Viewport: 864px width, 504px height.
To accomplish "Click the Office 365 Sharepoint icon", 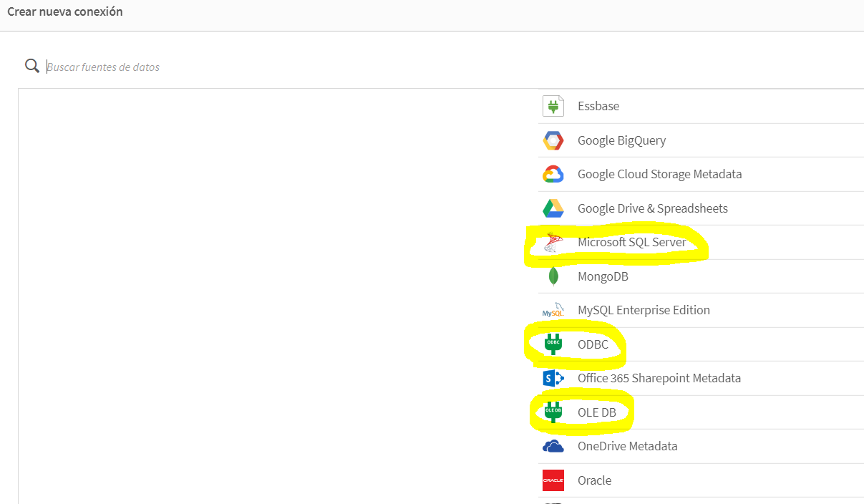I will (x=553, y=378).
